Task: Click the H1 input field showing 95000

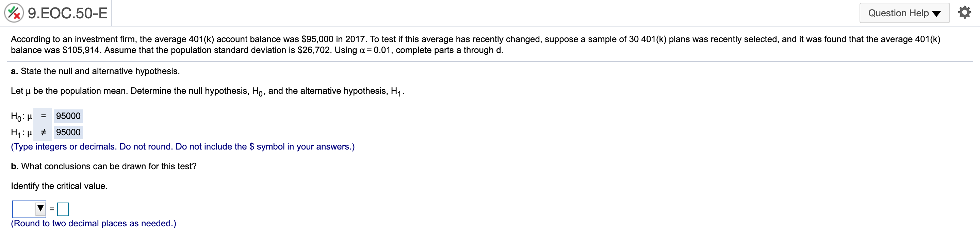Action: [68, 132]
